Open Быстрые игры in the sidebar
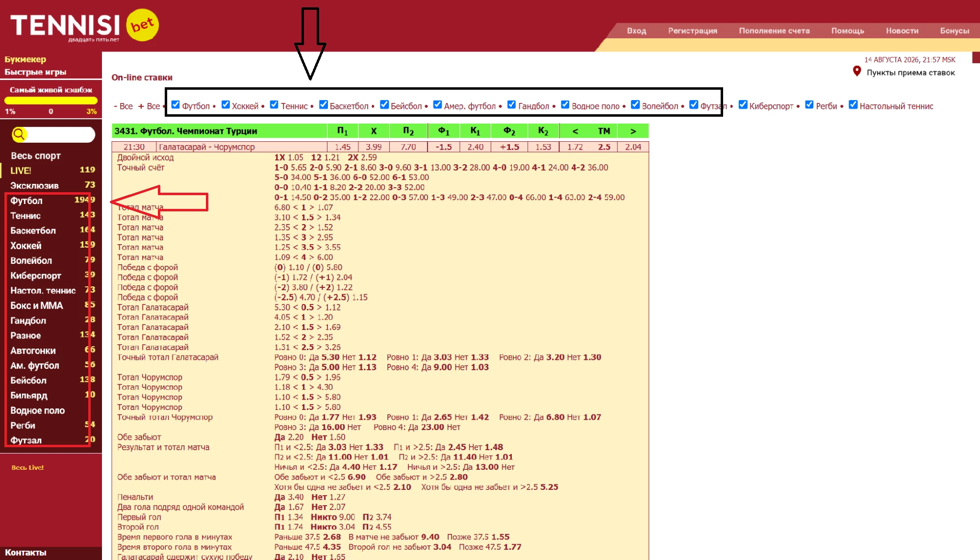 (x=35, y=72)
